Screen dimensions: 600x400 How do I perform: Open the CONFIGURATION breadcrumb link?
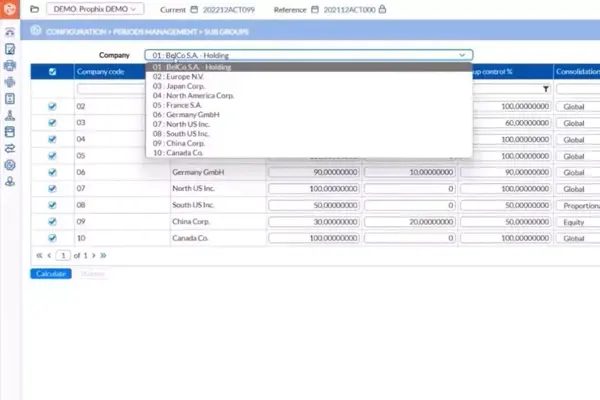point(76,32)
